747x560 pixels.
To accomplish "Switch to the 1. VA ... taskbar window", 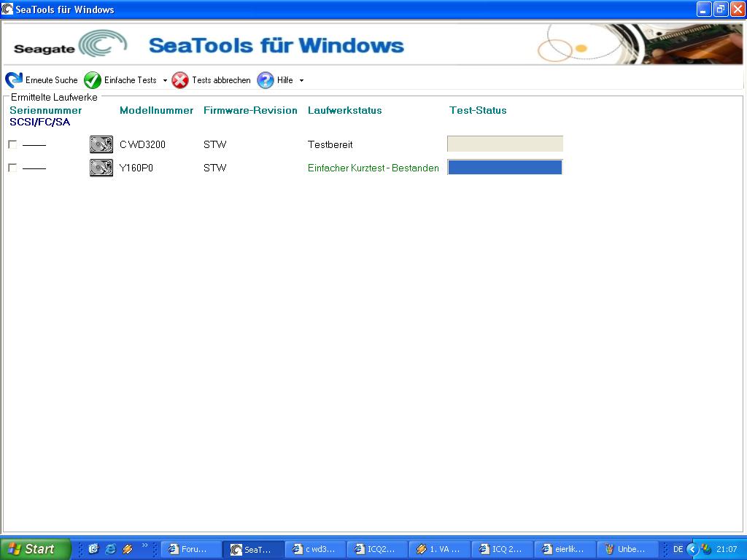I will [440, 549].
